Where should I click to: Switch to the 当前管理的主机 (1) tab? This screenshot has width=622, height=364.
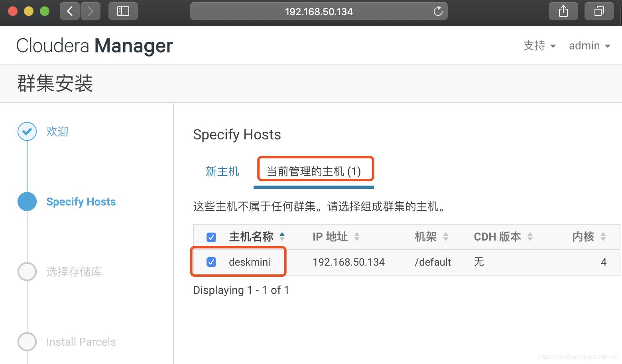314,171
